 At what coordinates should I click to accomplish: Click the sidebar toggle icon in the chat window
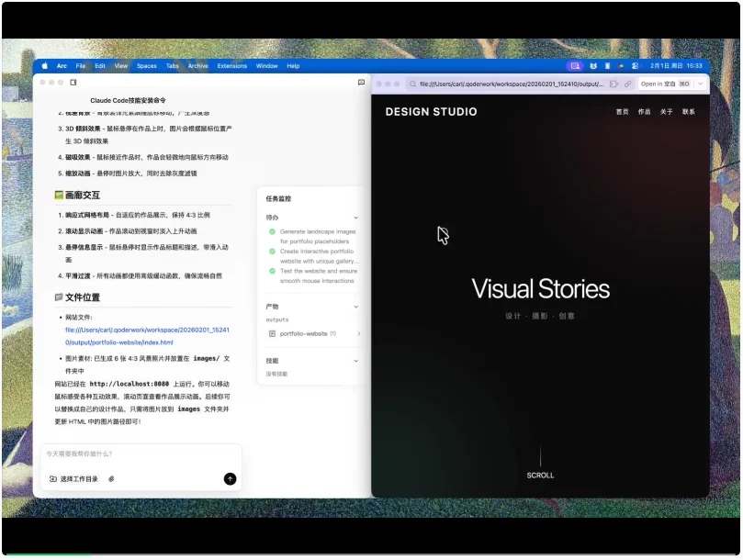click(73, 82)
